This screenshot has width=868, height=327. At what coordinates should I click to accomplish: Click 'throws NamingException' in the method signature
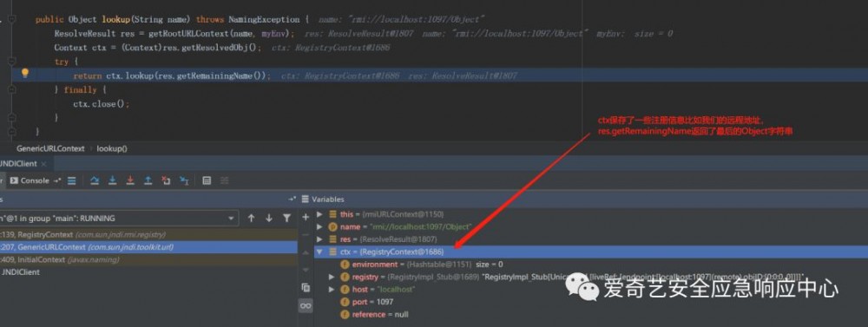[248, 19]
